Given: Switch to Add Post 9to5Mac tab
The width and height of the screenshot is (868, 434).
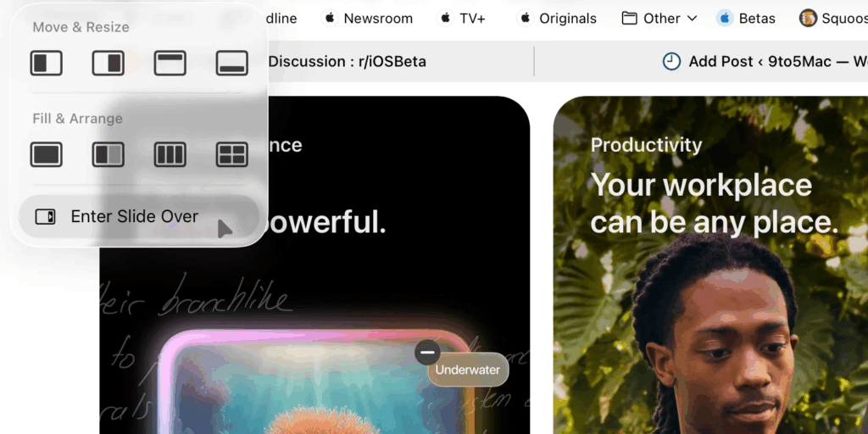Looking at the screenshot, I should pos(763,61).
